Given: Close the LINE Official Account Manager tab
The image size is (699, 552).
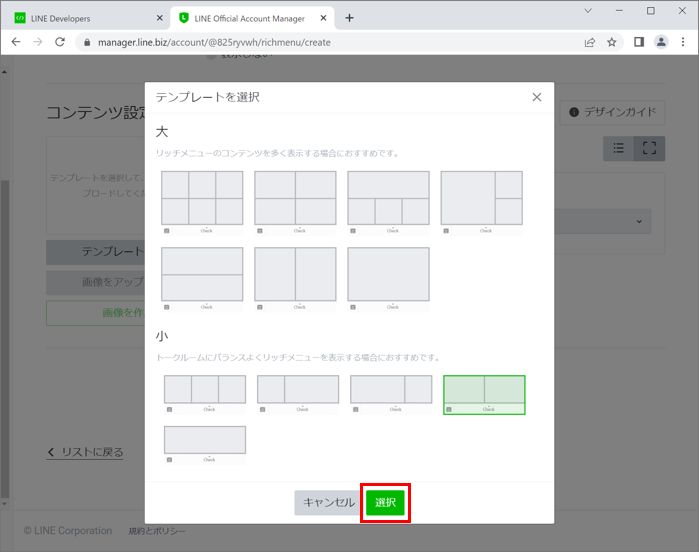Looking at the screenshot, I should [324, 18].
